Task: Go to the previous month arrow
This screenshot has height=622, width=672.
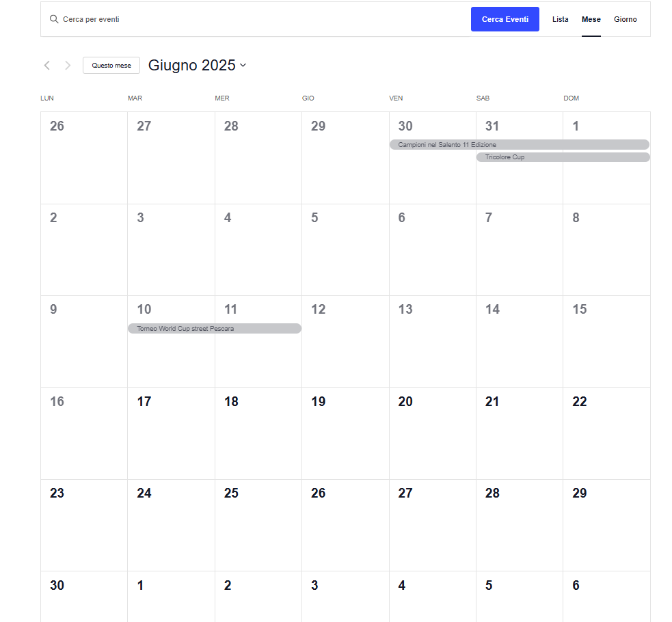Action: [47, 65]
